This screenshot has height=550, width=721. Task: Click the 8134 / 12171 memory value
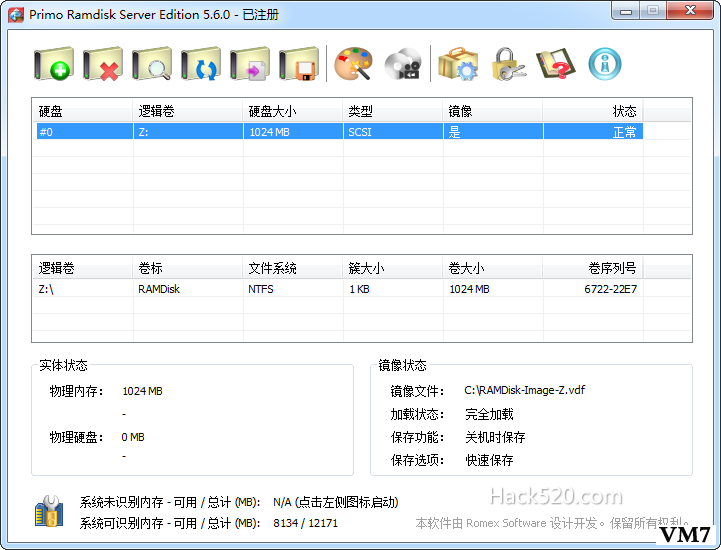click(x=305, y=523)
